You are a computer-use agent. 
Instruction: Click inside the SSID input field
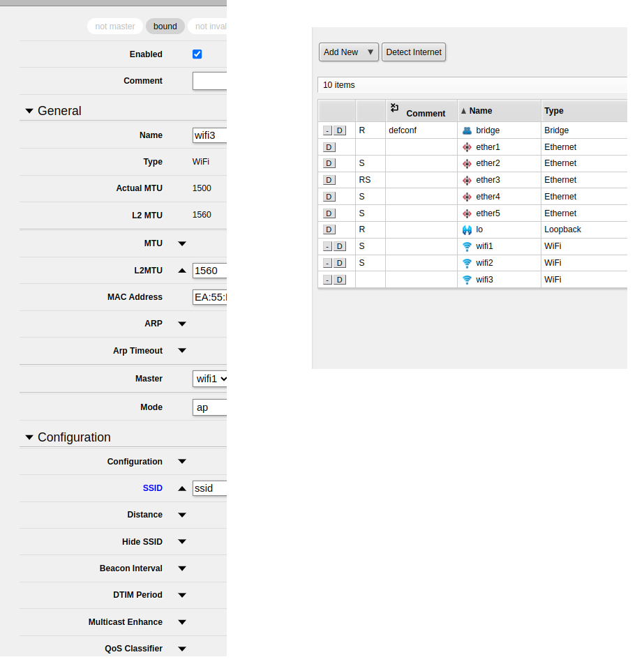209,488
